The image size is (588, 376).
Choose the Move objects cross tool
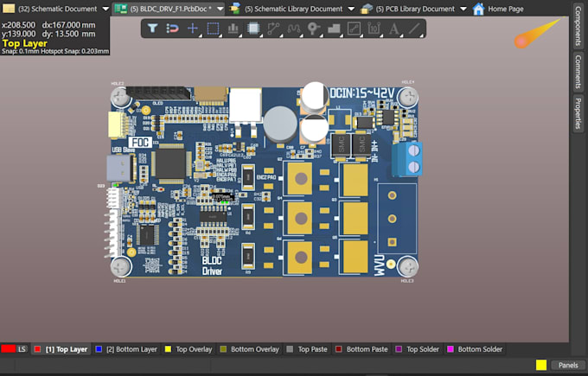point(192,29)
